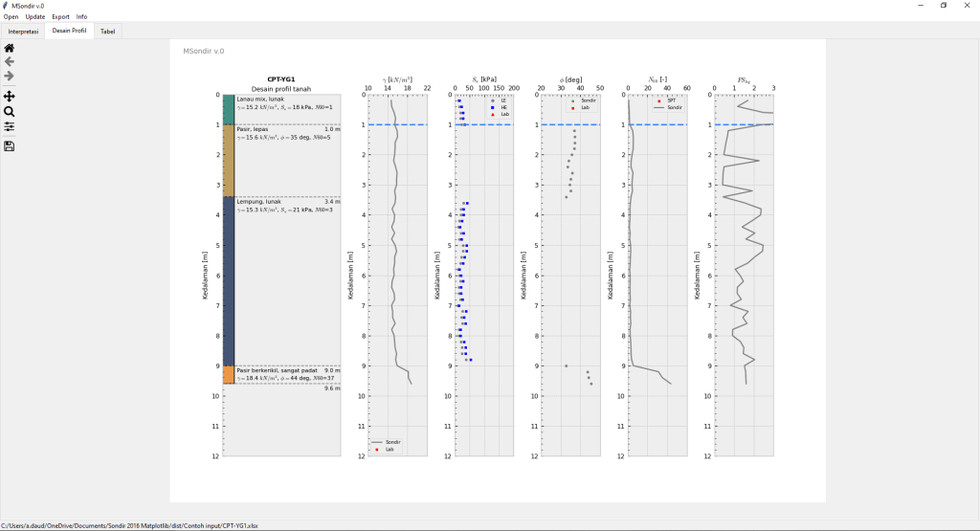Click the orange Pasir berkerikil layer block
The height and width of the screenshot is (531, 980).
click(x=229, y=374)
